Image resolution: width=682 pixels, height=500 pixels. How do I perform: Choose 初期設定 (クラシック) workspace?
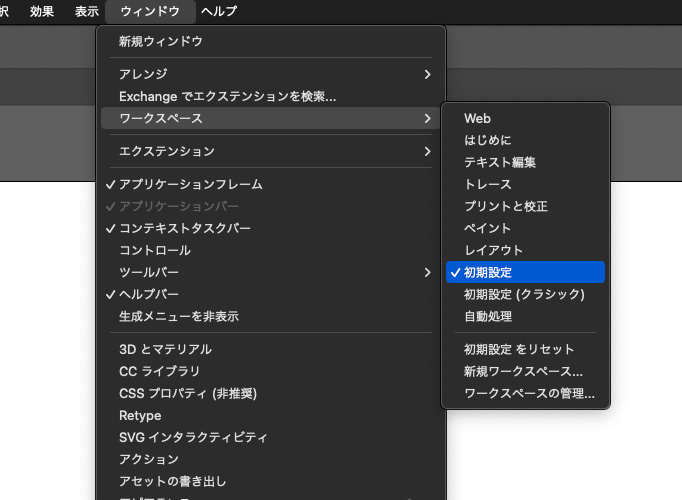523,294
